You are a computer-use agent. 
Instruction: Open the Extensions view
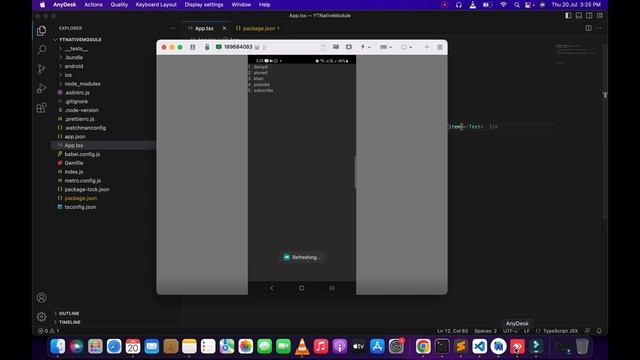click(x=41, y=108)
